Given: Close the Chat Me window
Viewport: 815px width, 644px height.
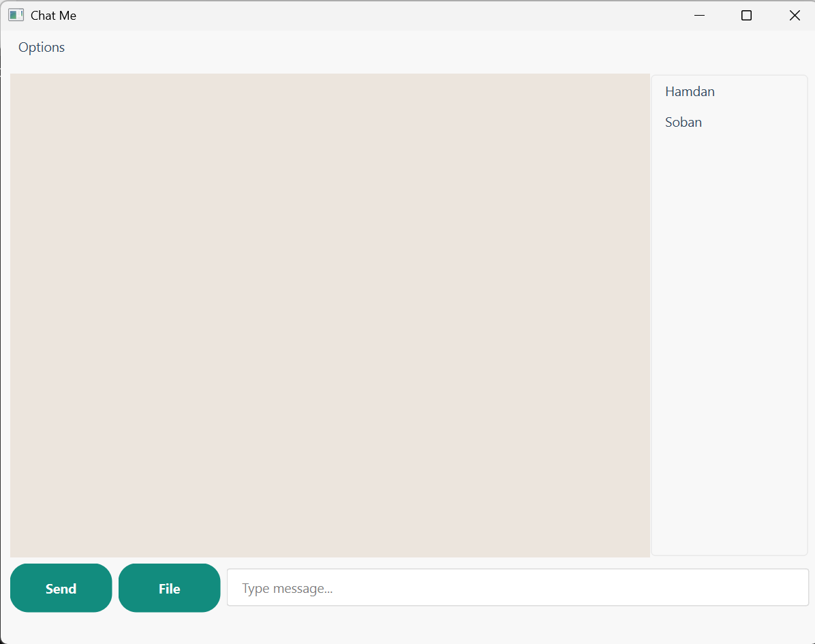Looking at the screenshot, I should tap(794, 16).
